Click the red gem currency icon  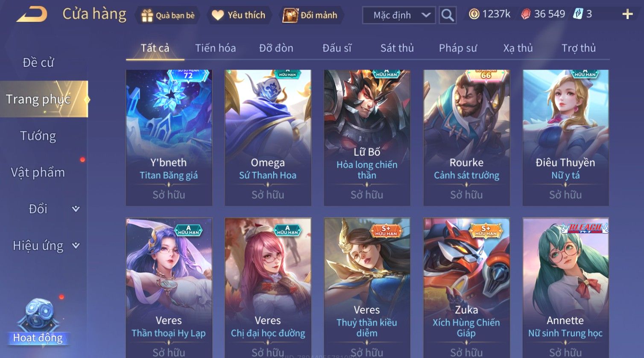526,15
